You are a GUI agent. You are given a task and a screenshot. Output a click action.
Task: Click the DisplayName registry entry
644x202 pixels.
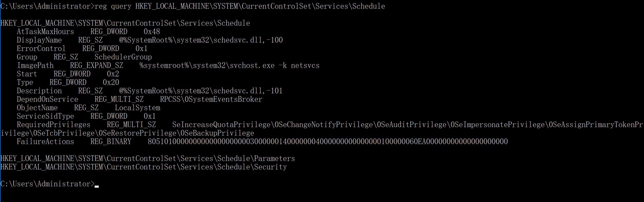(x=39, y=40)
